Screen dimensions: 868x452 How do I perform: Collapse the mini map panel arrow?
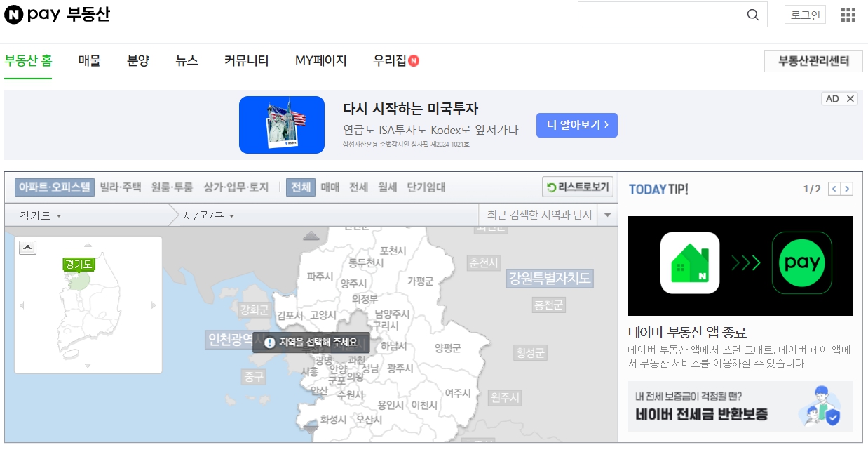[x=27, y=247]
